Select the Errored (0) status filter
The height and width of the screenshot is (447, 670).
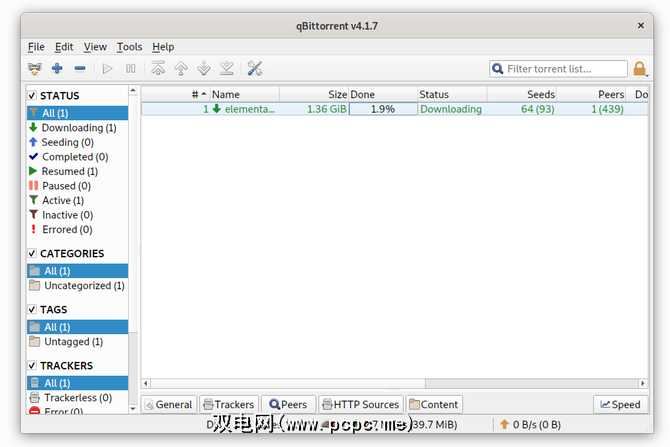click(x=78, y=229)
